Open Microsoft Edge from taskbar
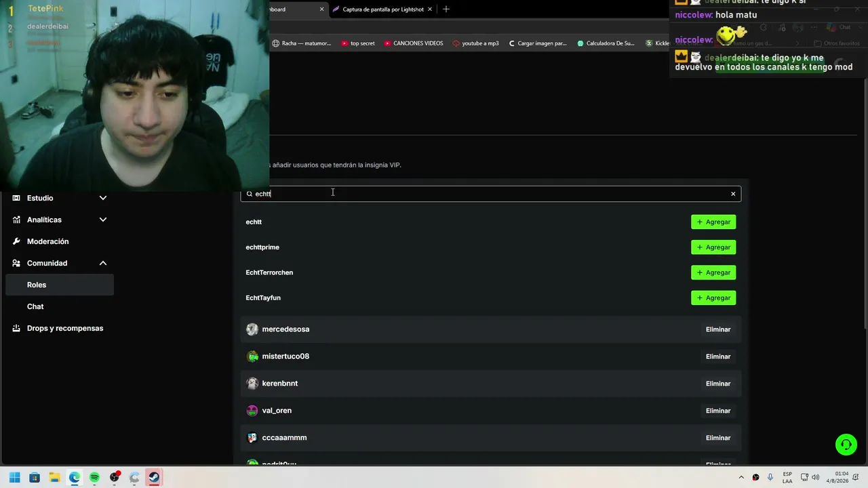The height and width of the screenshot is (488, 868). pos(75,477)
